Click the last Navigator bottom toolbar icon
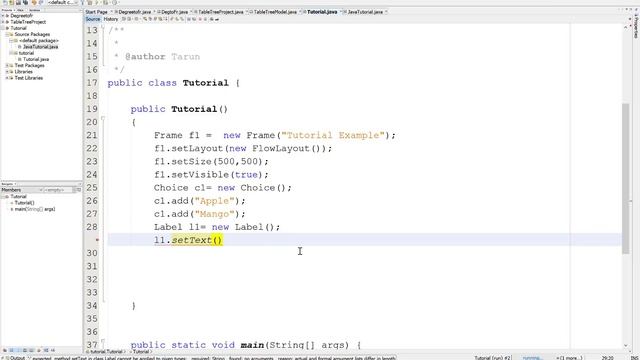 [x=53, y=350]
